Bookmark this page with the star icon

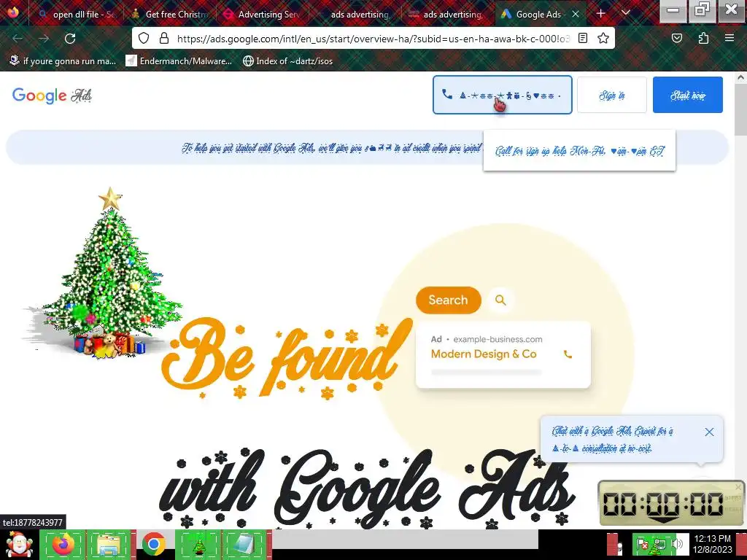tap(603, 38)
